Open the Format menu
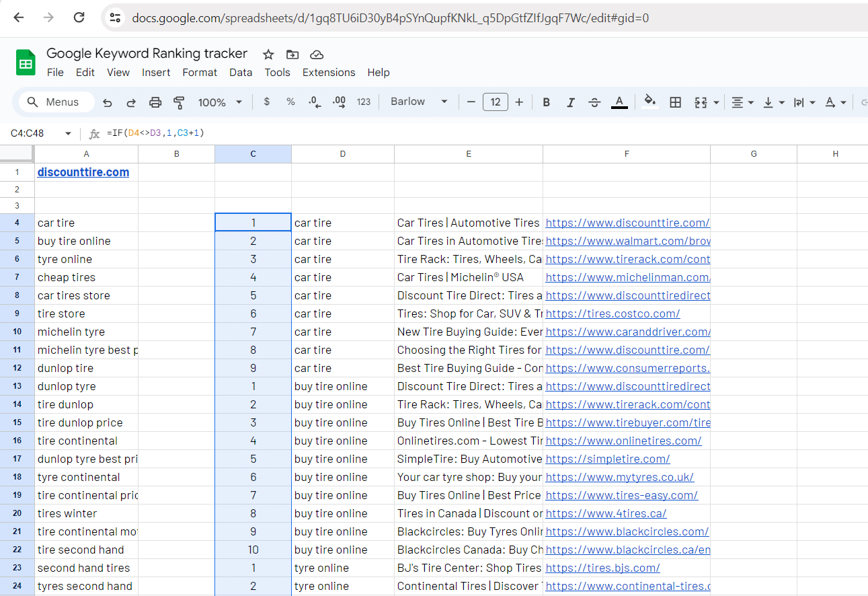This screenshot has width=868, height=596. [200, 73]
